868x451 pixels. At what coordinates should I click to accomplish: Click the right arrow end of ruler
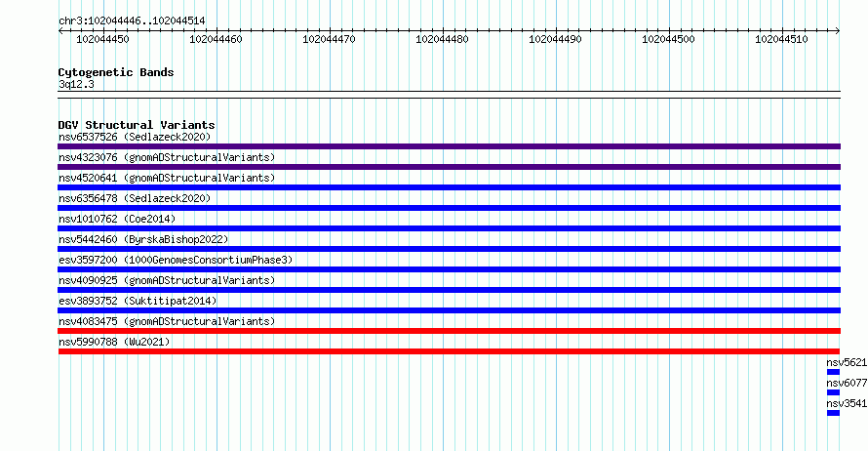(x=838, y=30)
